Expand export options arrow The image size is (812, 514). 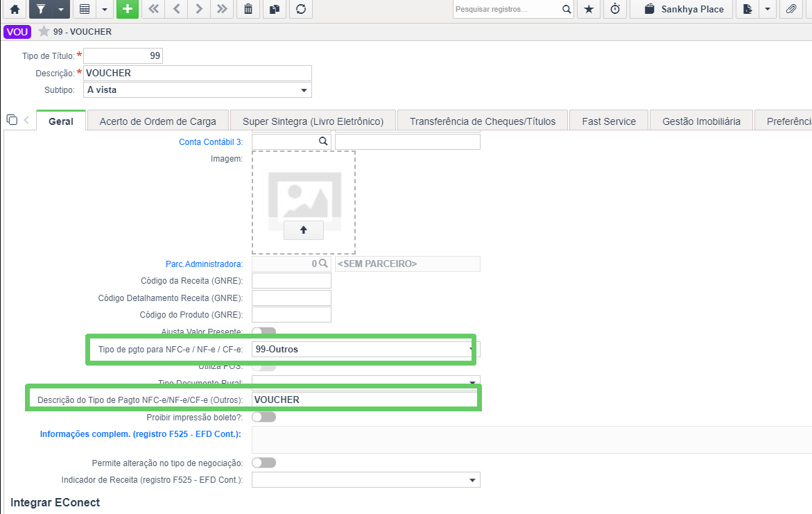tap(768, 9)
